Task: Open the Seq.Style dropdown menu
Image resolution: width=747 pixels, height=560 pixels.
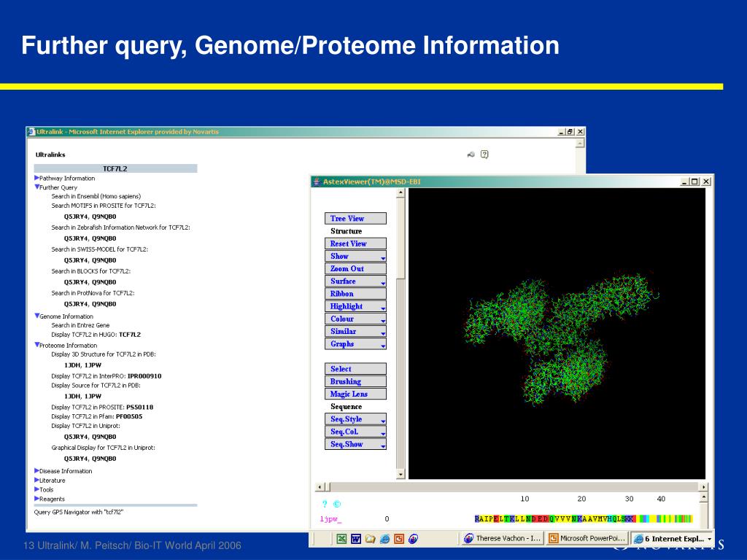Action: 355,419
